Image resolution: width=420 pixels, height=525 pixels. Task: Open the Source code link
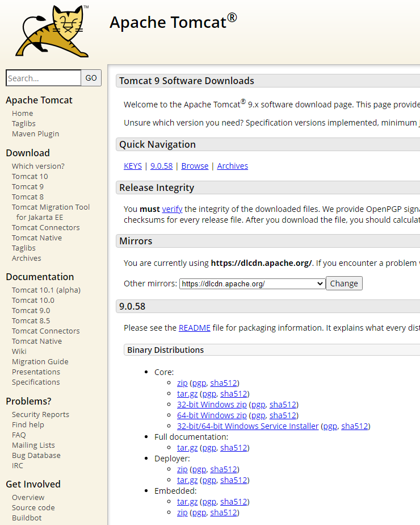33,507
